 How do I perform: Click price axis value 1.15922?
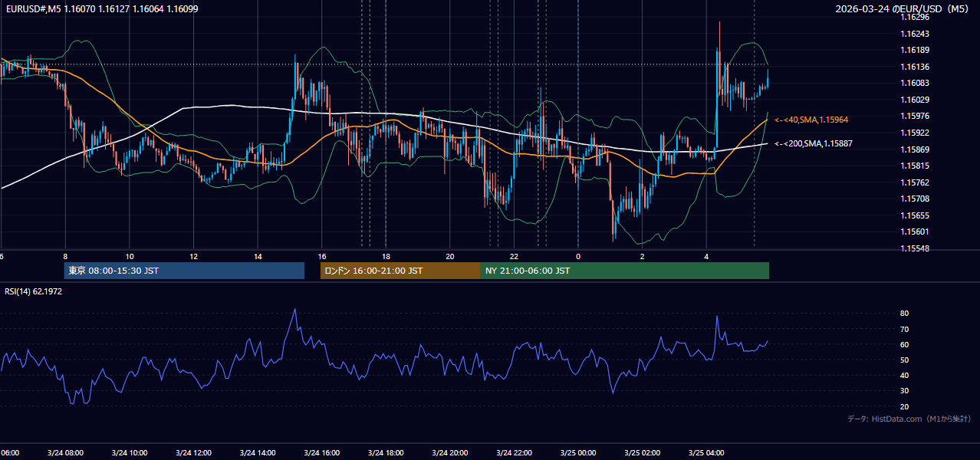[916, 133]
